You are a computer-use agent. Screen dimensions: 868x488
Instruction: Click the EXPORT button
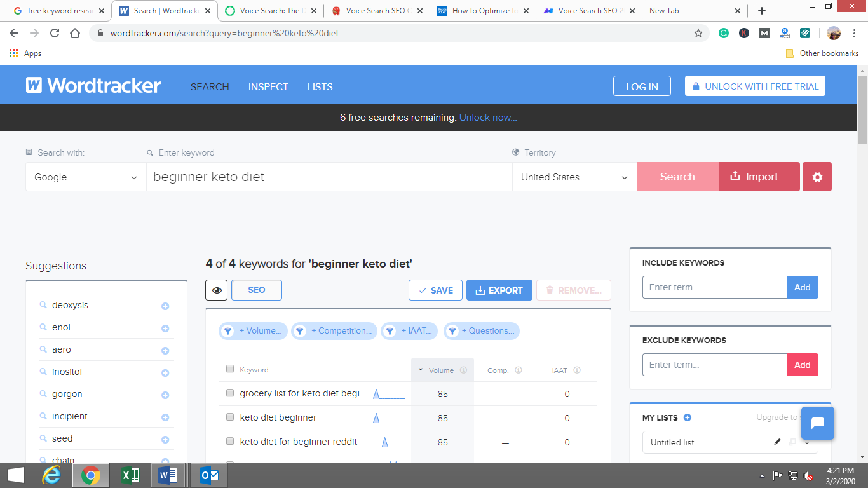499,290
